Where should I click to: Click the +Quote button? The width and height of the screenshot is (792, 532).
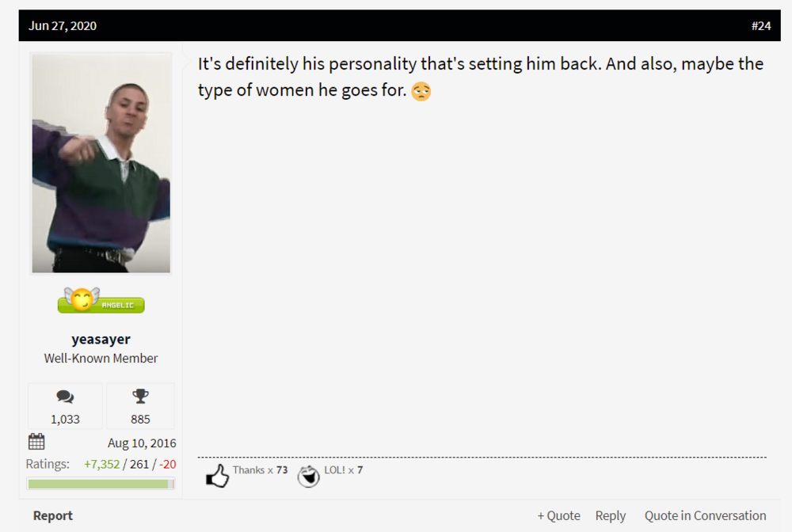pos(558,515)
